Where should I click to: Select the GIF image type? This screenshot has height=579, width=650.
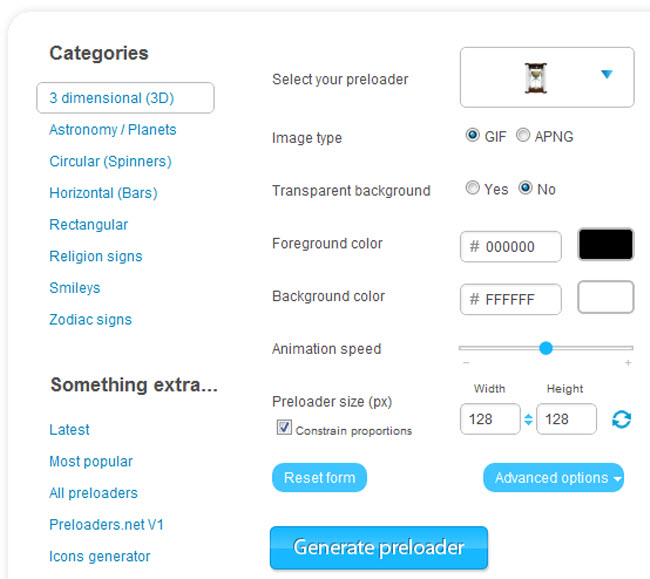(x=473, y=136)
